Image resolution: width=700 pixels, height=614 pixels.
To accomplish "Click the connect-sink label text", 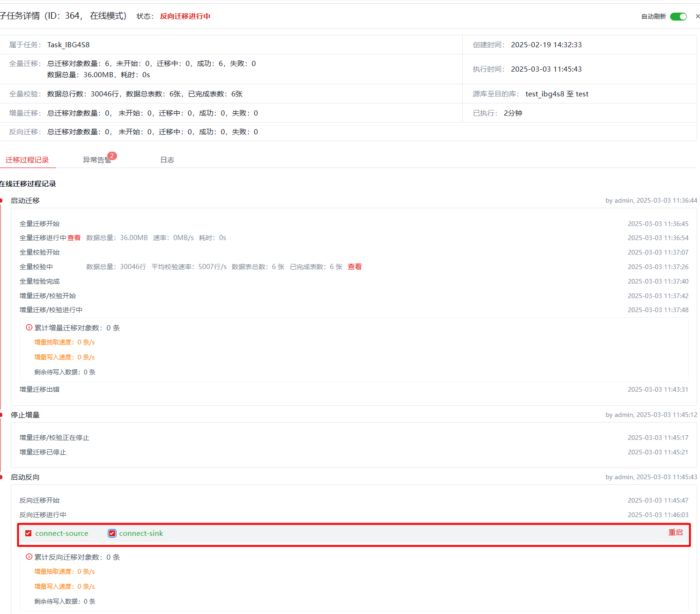I will tap(141, 534).
